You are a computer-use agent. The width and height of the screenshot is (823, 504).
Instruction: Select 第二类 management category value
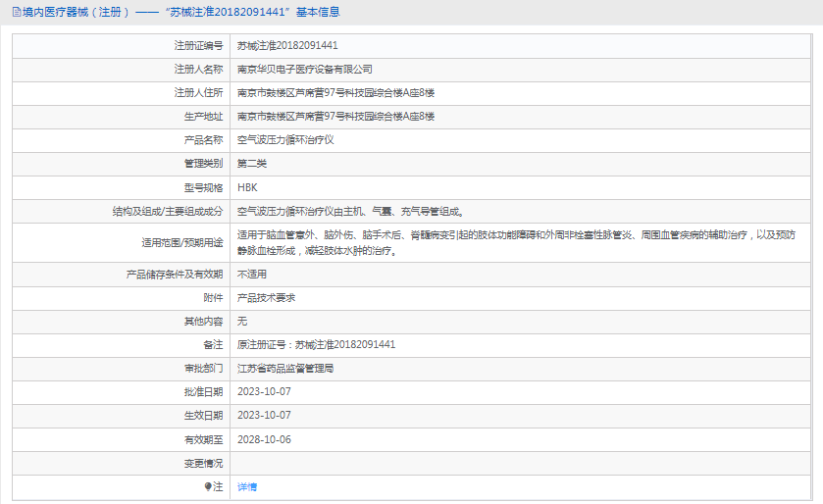[252, 164]
